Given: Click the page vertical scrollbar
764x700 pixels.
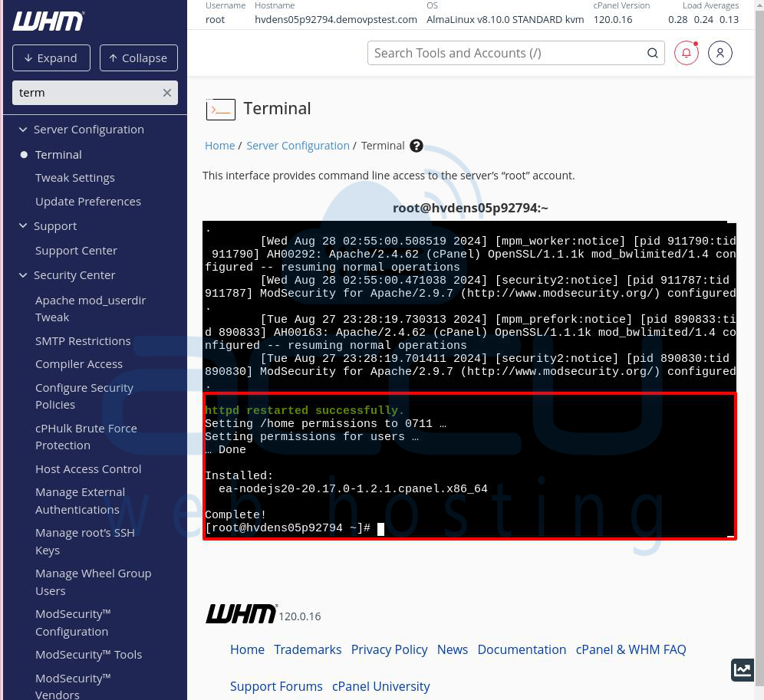Looking at the screenshot, I should [759, 350].
